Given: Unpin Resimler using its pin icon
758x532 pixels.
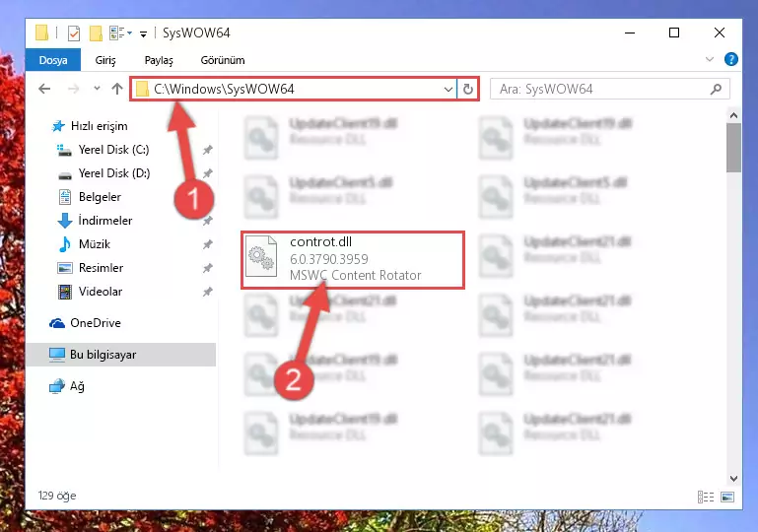Looking at the screenshot, I should (207, 268).
